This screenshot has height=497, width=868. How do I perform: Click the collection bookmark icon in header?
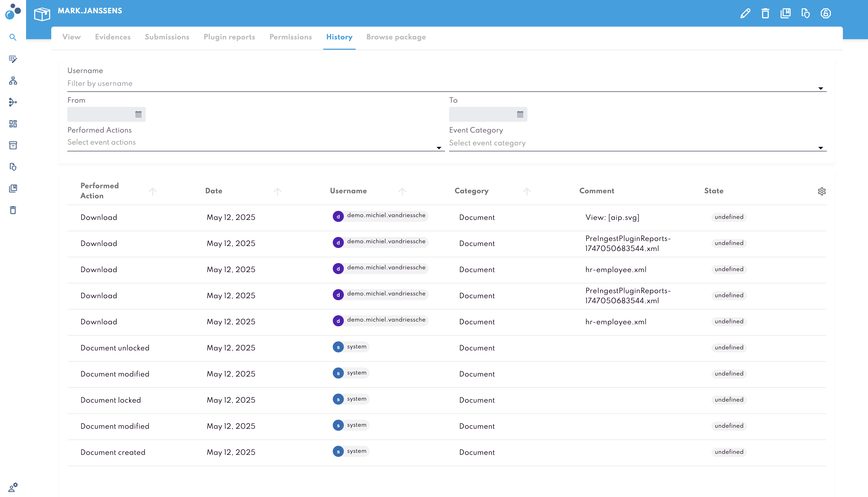click(785, 13)
